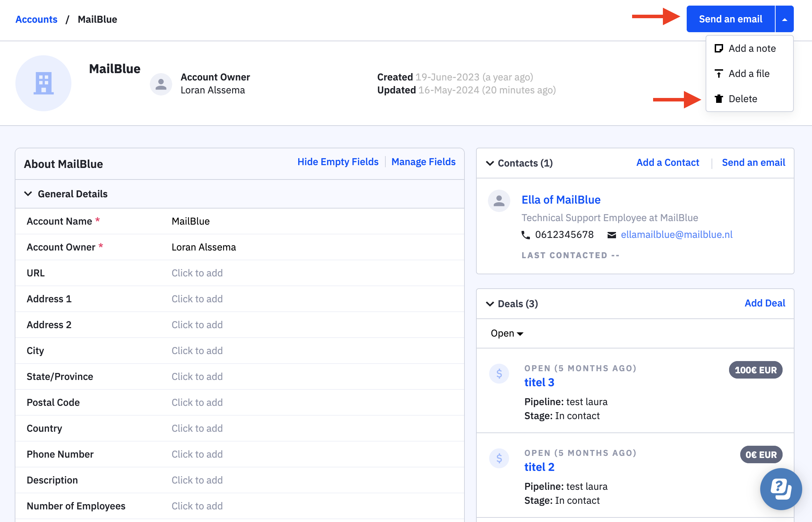Open deal titel 3
812x522 pixels.
[539, 382]
